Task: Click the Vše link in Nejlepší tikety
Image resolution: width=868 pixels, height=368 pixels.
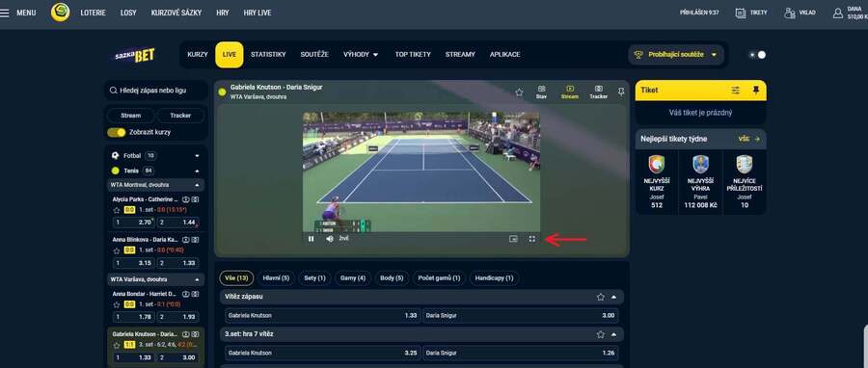Action: (x=749, y=139)
